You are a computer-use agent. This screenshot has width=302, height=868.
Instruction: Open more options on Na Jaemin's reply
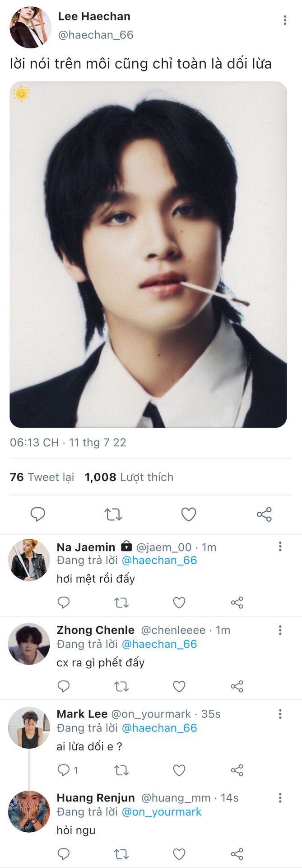point(280,547)
